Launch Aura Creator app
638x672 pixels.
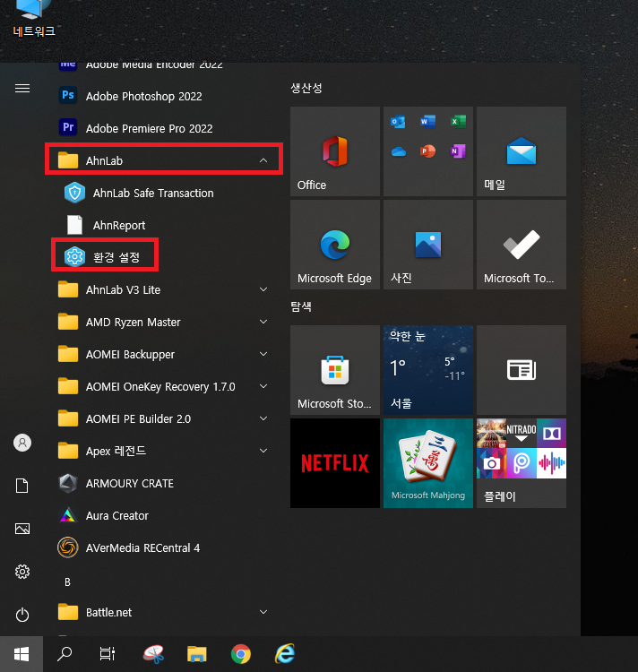coord(164,515)
